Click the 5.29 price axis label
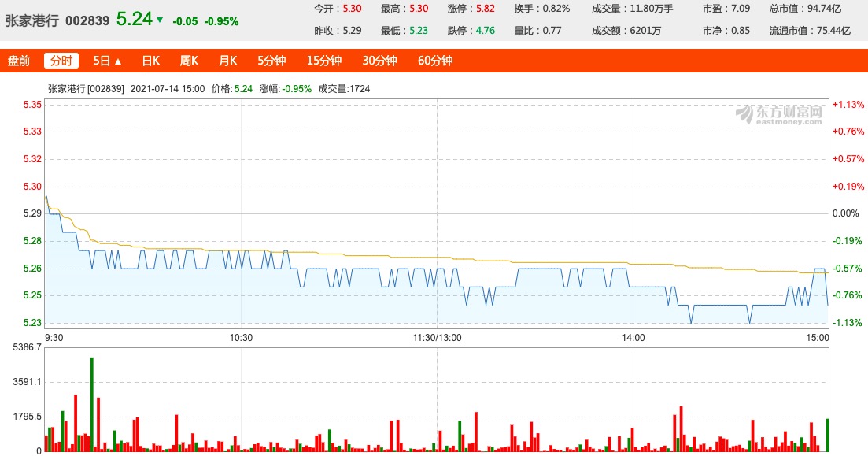The image size is (868, 456). [32, 213]
